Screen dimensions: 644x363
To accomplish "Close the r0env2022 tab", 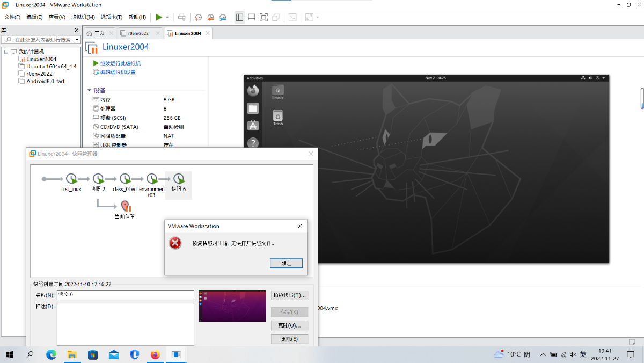I will [158, 33].
